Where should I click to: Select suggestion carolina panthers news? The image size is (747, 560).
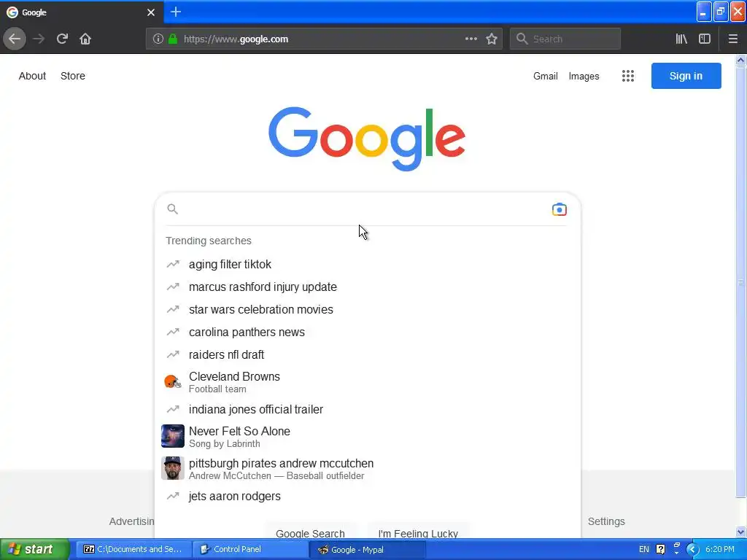click(x=368, y=332)
